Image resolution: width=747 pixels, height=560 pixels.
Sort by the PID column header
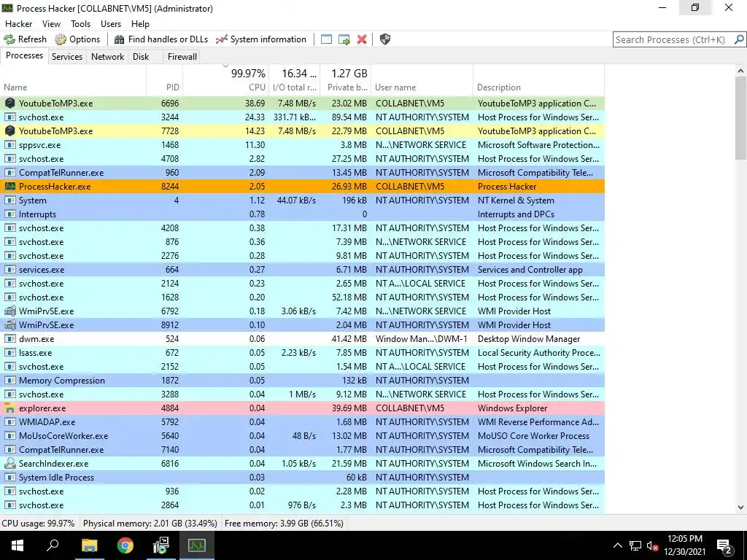point(164,80)
